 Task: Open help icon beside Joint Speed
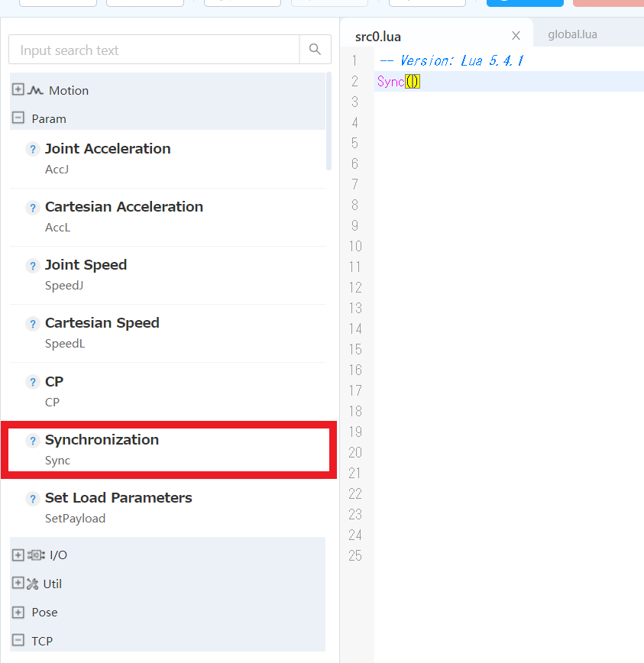pyautogui.click(x=33, y=266)
